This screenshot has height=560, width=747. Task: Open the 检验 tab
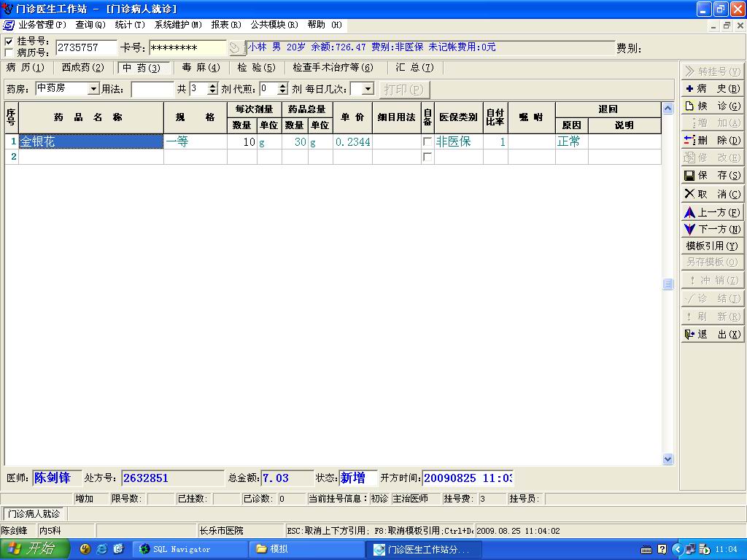point(256,68)
